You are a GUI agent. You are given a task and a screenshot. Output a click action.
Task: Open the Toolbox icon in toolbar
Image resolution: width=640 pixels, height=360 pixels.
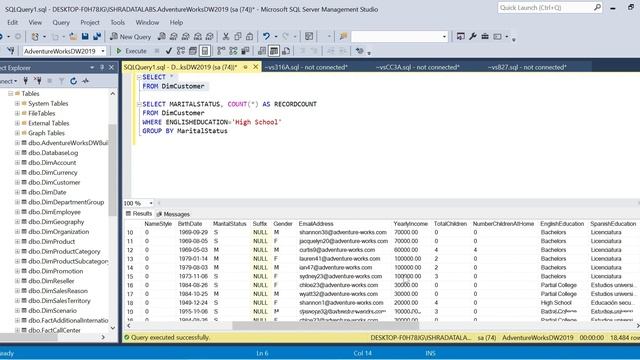pos(485,37)
